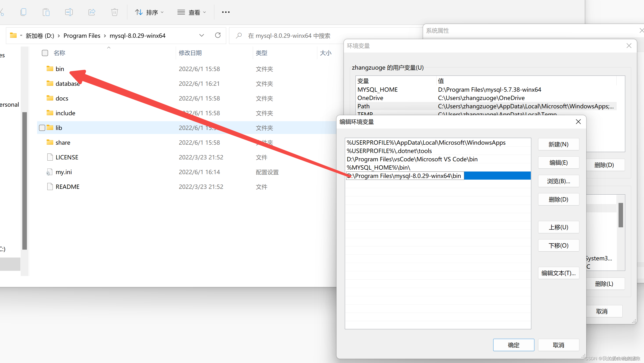Select the MYSQL_HOME user variable row

tap(486, 90)
